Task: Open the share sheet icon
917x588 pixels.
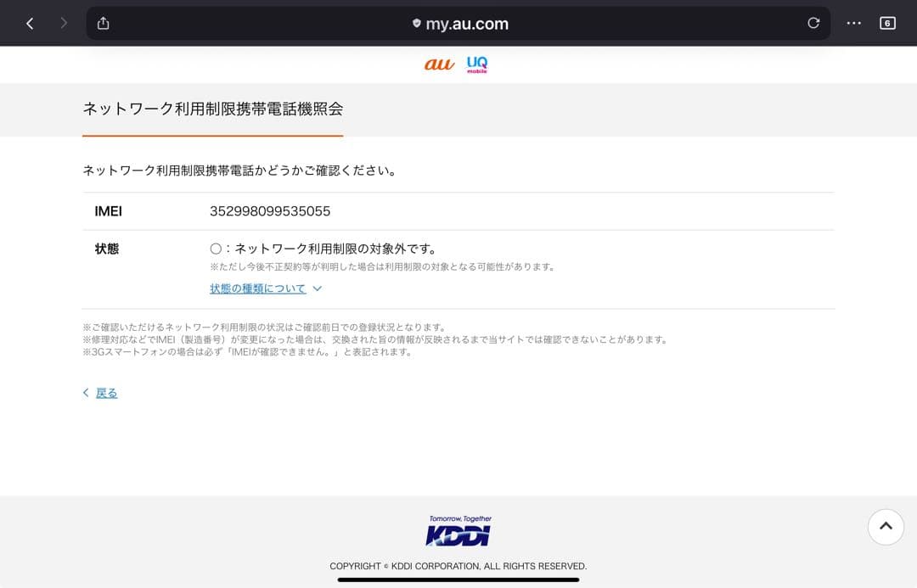Action: (104, 24)
